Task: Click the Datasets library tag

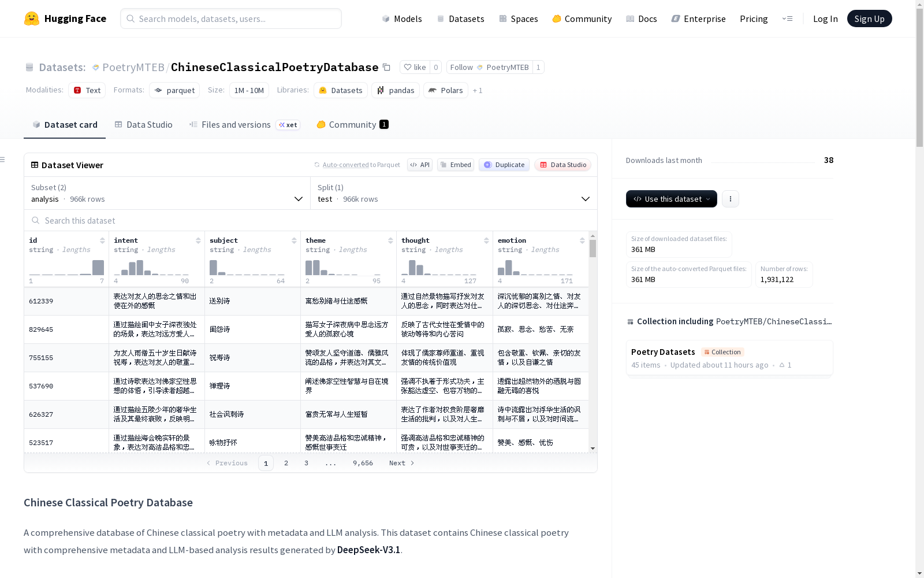Action: [341, 90]
